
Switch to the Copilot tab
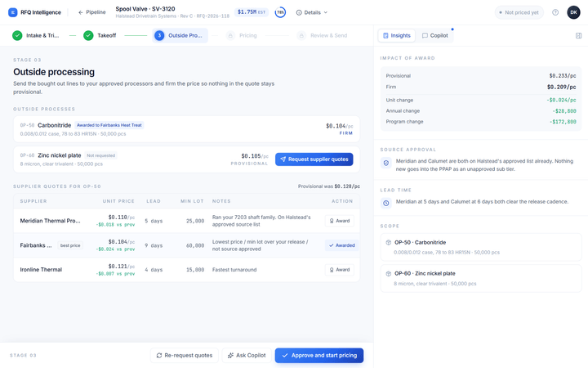[434, 35]
